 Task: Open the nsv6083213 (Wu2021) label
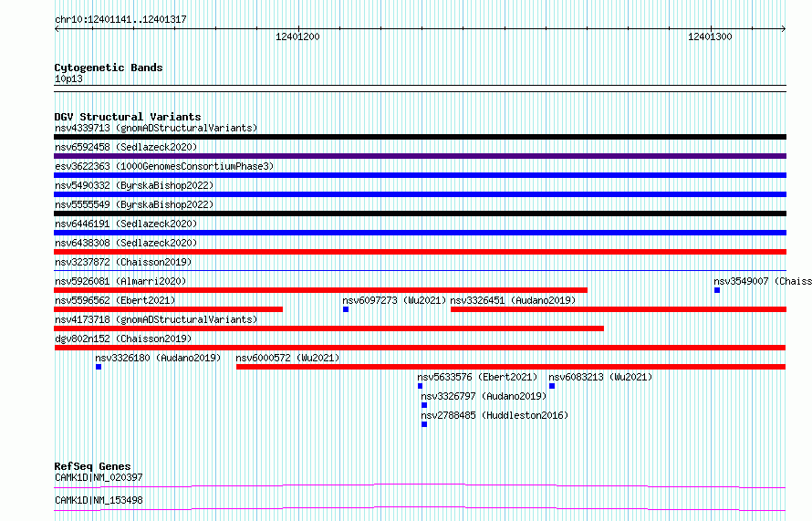click(x=600, y=377)
